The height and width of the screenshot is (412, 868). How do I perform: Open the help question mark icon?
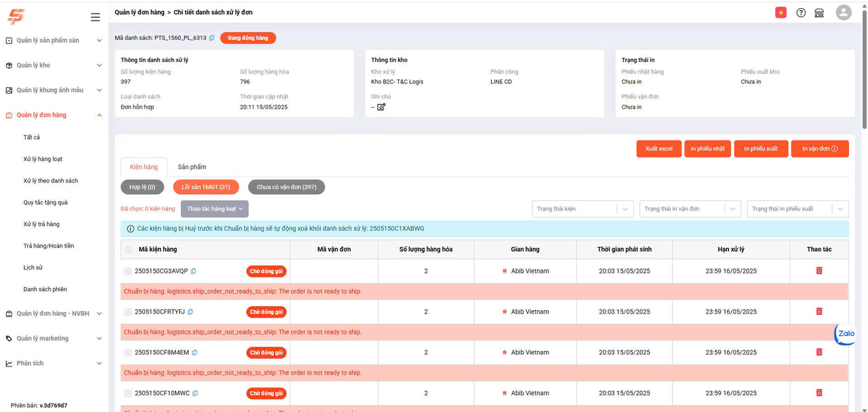click(801, 13)
